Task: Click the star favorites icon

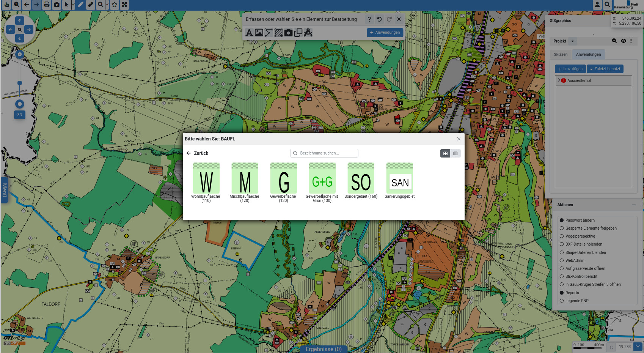Action: [114, 5]
